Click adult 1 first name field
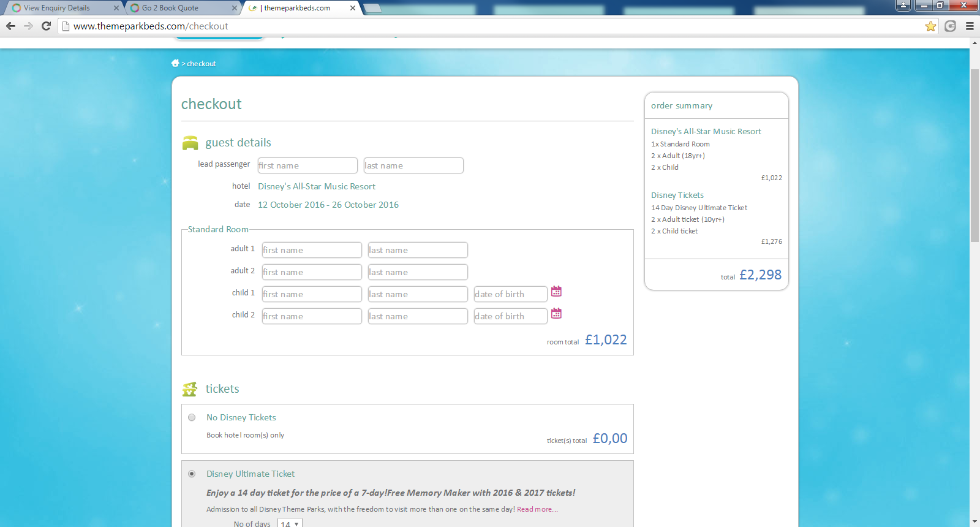The height and width of the screenshot is (527, 980). 312,250
